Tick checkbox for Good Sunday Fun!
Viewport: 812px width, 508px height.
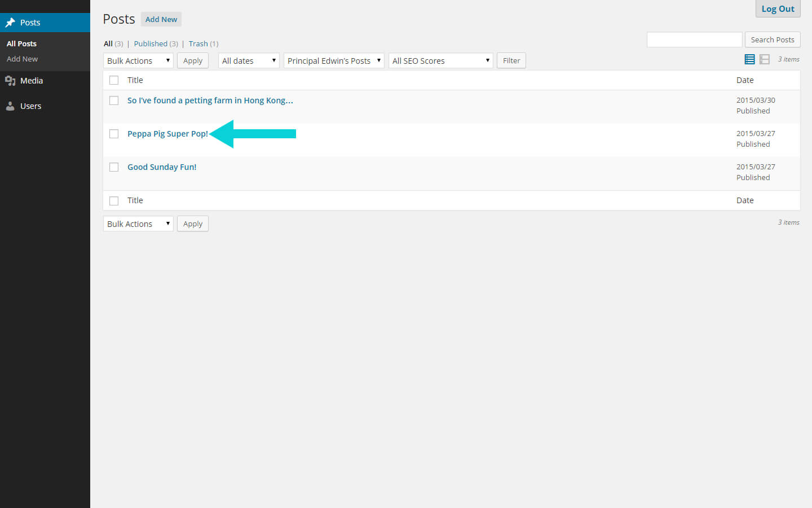(x=114, y=167)
